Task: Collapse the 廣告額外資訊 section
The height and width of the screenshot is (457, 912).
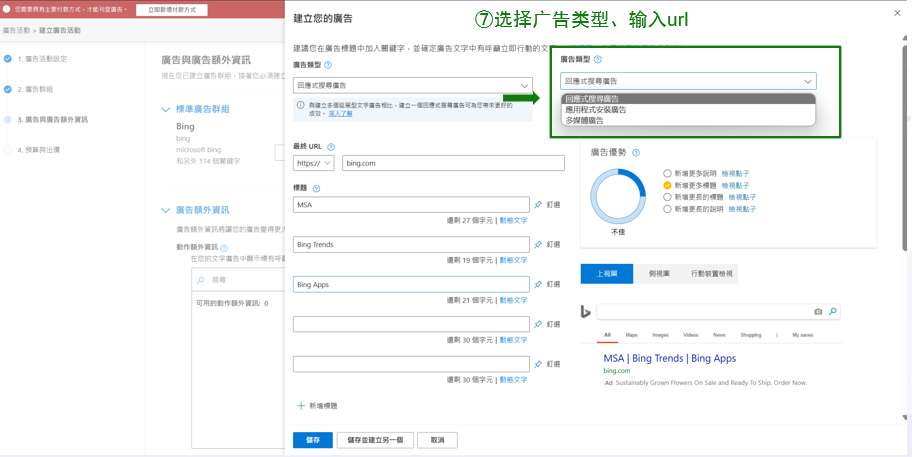Action: pos(166,210)
